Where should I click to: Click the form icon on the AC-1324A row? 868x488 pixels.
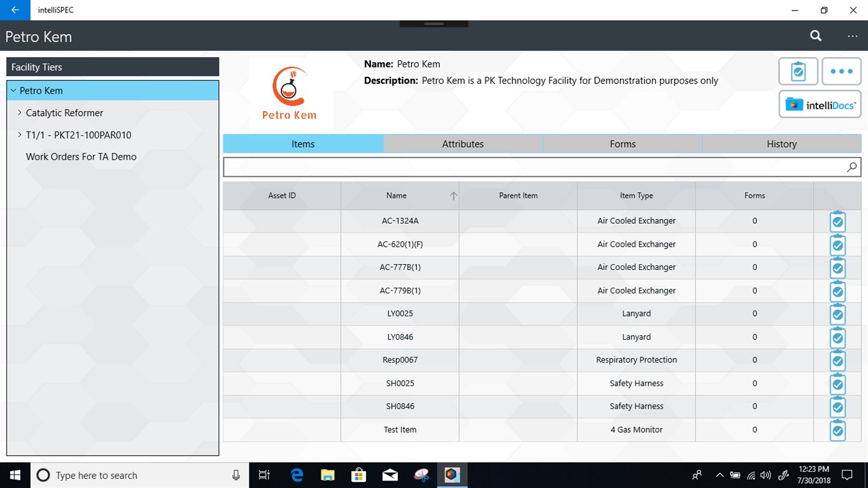point(837,221)
